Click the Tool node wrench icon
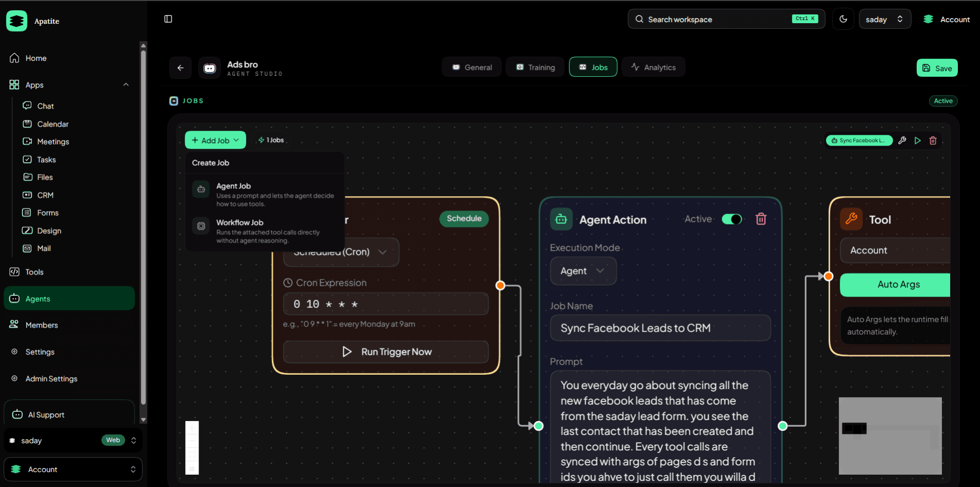This screenshot has height=487, width=980. (x=851, y=219)
